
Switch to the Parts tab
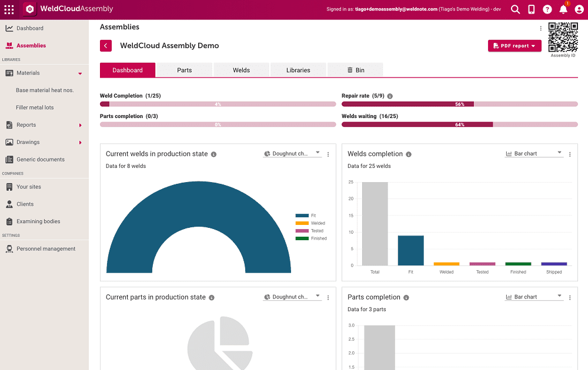coord(184,70)
